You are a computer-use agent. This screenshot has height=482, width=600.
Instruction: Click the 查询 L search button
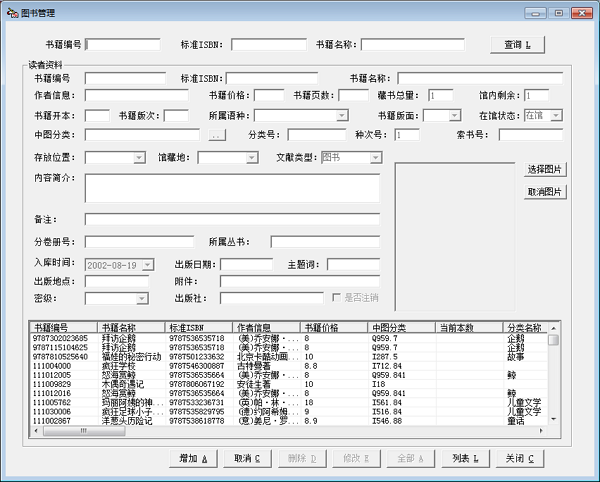pyautogui.click(x=517, y=45)
